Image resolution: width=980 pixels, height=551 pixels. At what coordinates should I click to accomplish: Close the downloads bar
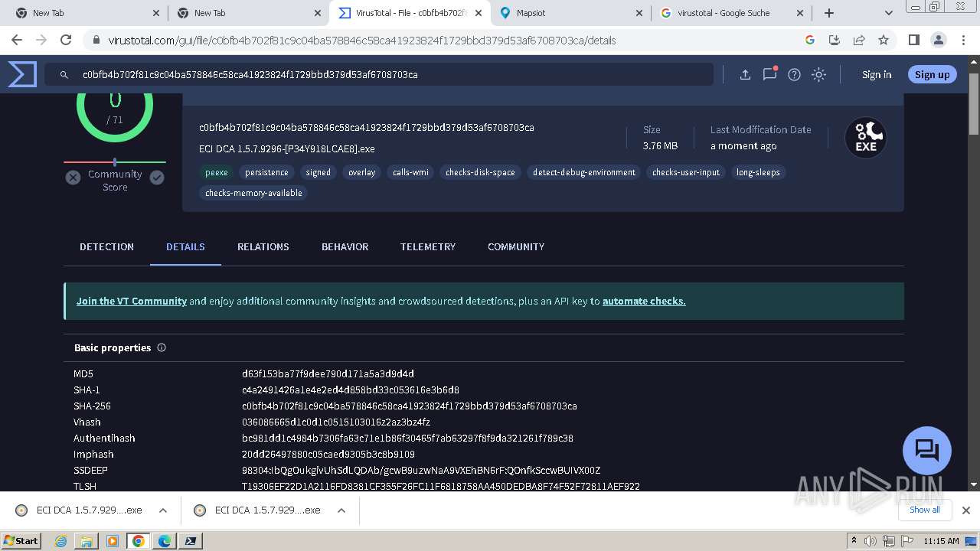point(966,510)
